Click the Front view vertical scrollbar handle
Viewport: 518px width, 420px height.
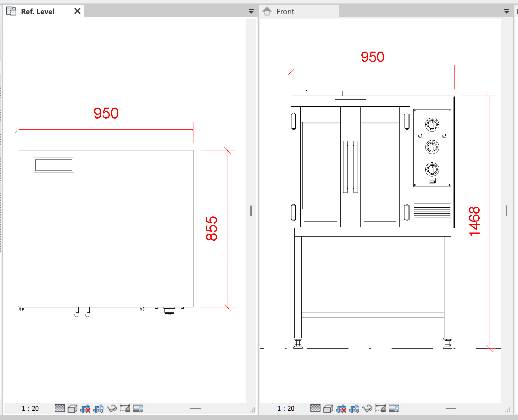[x=506, y=211]
